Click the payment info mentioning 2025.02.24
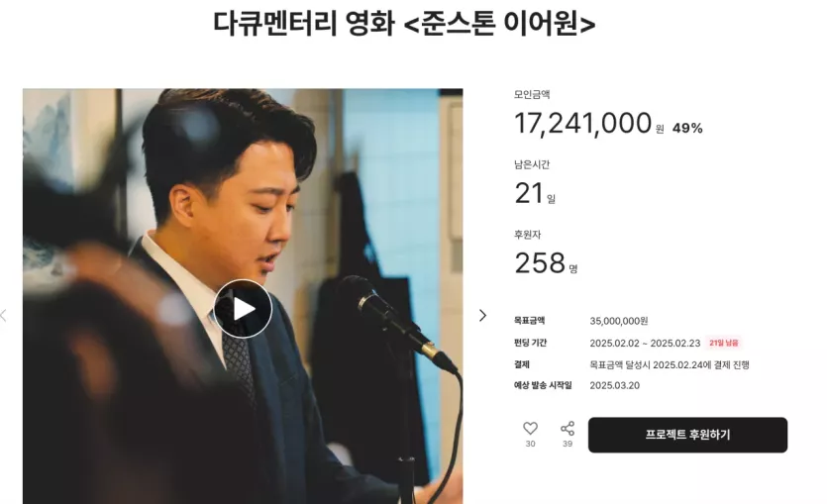This screenshot has height=504, width=827. point(670,364)
